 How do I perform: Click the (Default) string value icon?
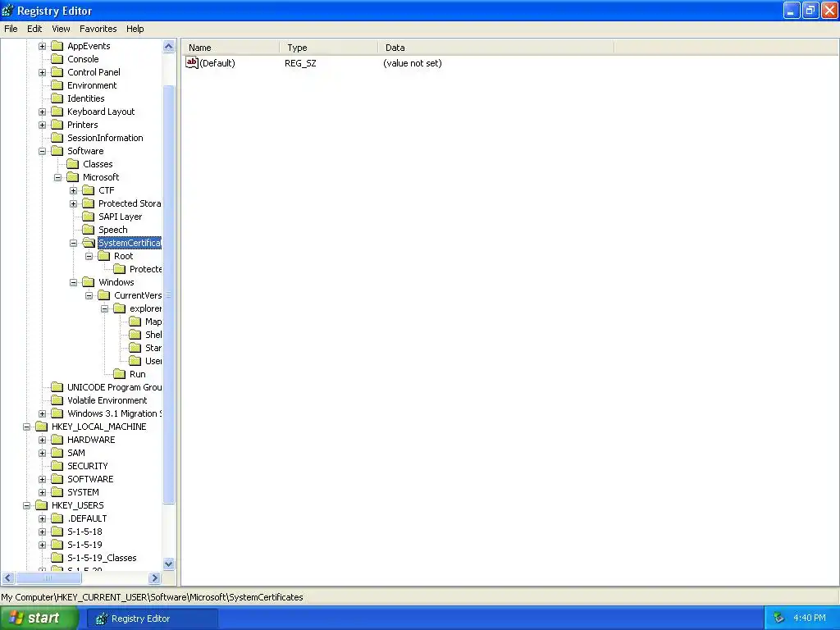click(192, 62)
